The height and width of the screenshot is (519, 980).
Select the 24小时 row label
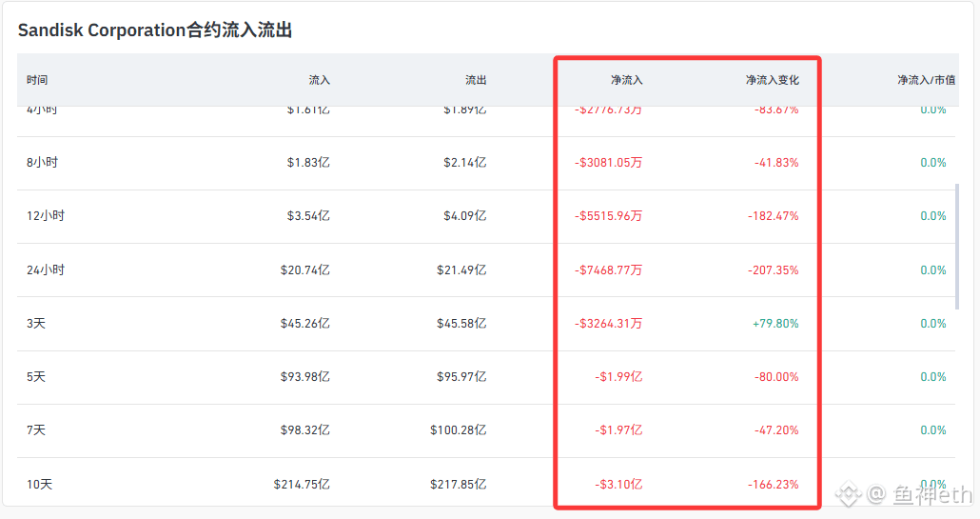point(45,270)
